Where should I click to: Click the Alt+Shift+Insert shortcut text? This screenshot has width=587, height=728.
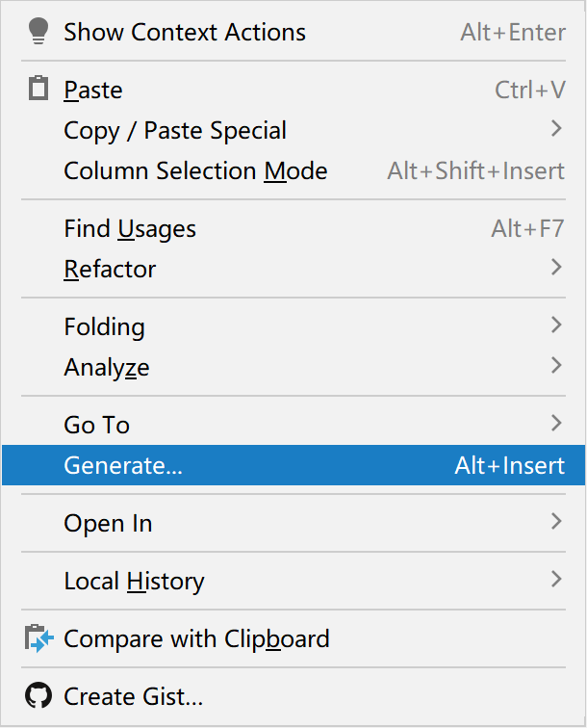point(475,171)
